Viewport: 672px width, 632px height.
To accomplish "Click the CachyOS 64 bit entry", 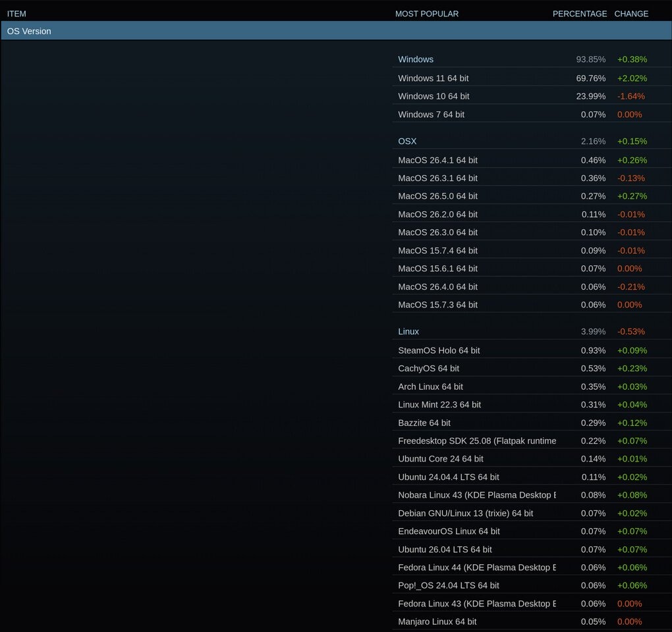I will click(x=429, y=368).
